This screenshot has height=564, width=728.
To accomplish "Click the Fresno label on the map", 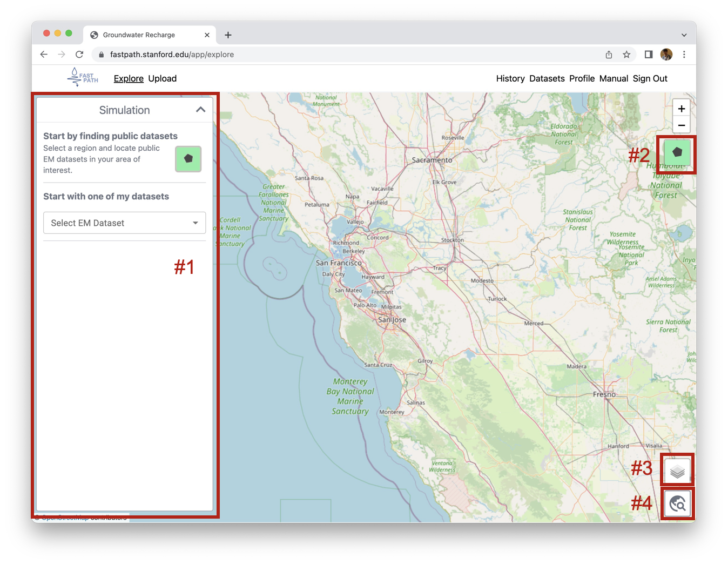I will point(604,394).
